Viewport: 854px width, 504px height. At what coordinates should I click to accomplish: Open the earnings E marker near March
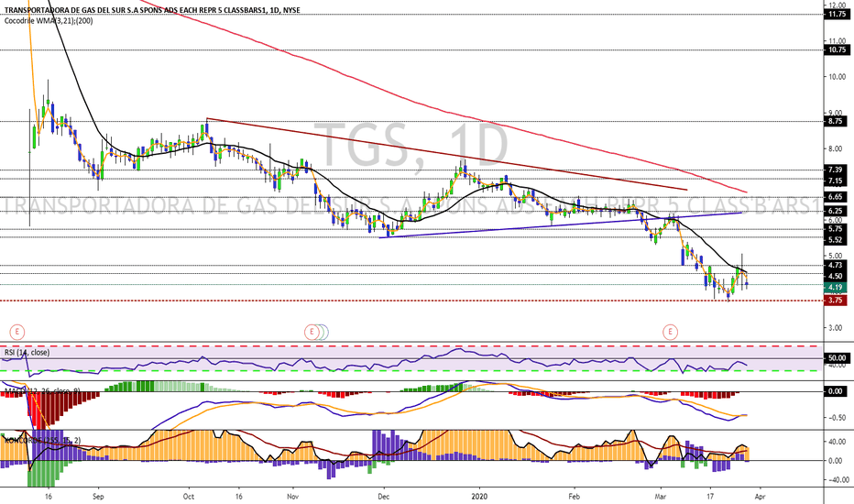click(x=670, y=332)
